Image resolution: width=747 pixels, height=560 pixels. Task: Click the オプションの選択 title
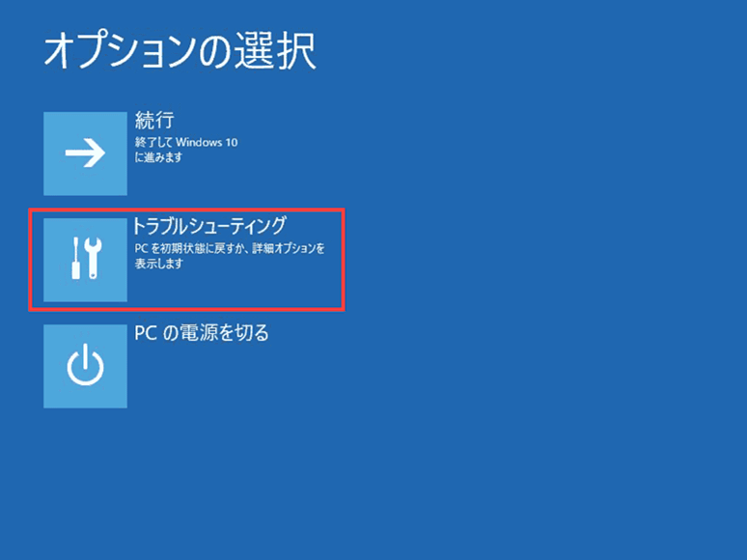[x=180, y=51]
